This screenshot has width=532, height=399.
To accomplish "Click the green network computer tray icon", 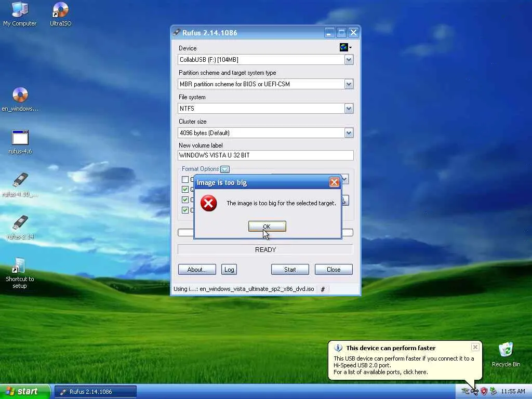I will point(494,392).
